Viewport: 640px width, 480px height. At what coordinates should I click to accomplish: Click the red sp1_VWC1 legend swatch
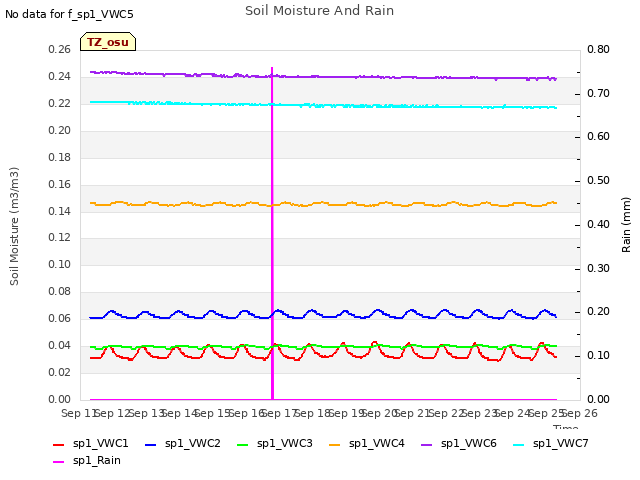click(59, 444)
